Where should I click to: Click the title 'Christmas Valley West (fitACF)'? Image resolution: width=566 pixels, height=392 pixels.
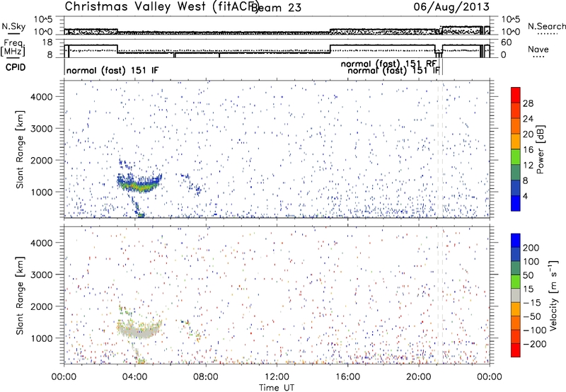(x=162, y=7)
